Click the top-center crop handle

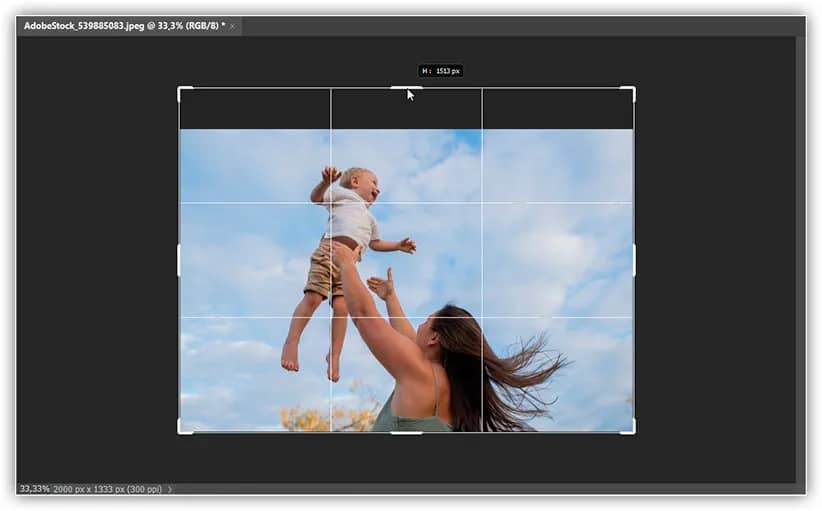(x=406, y=88)
